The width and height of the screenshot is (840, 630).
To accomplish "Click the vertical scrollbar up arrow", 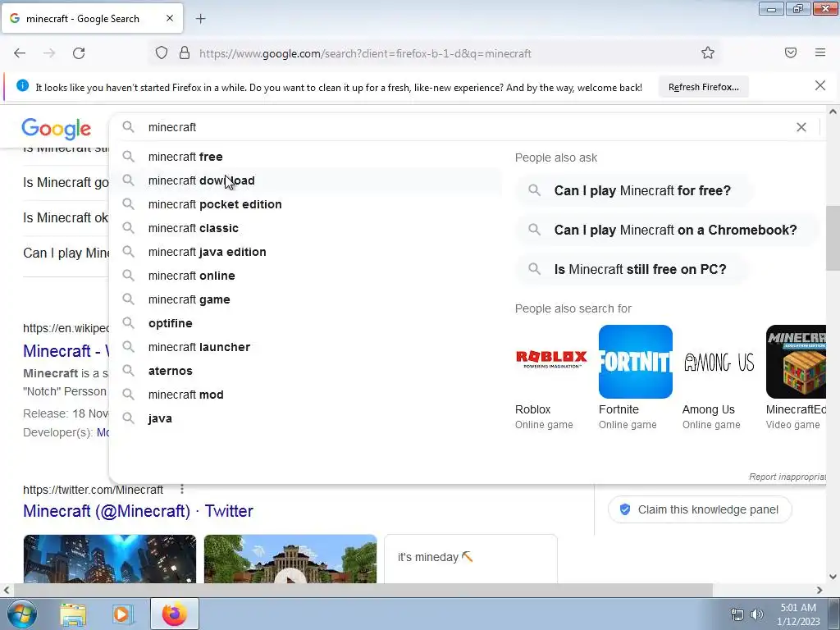I will coord(833,112).
